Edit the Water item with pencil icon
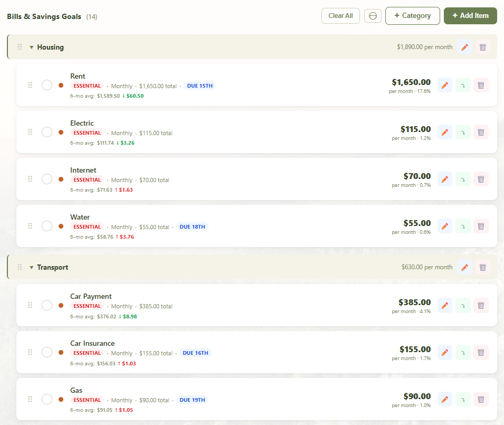 445,226
